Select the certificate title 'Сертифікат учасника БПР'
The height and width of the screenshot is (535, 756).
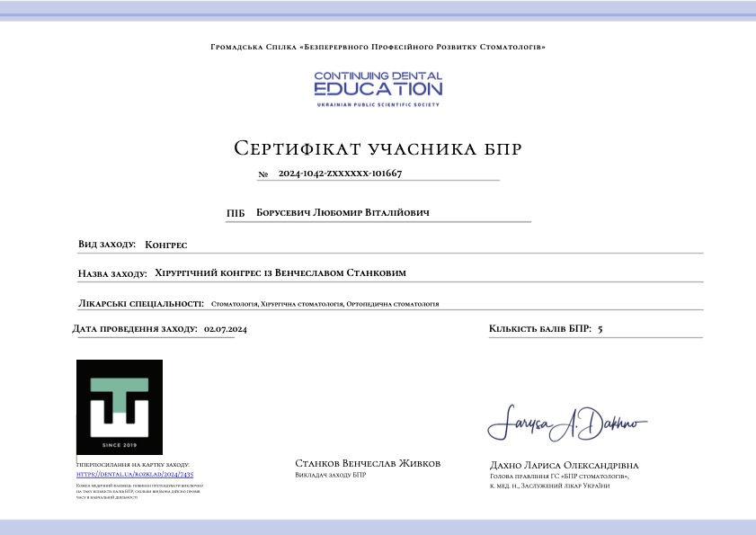click(x=378, y=147)
